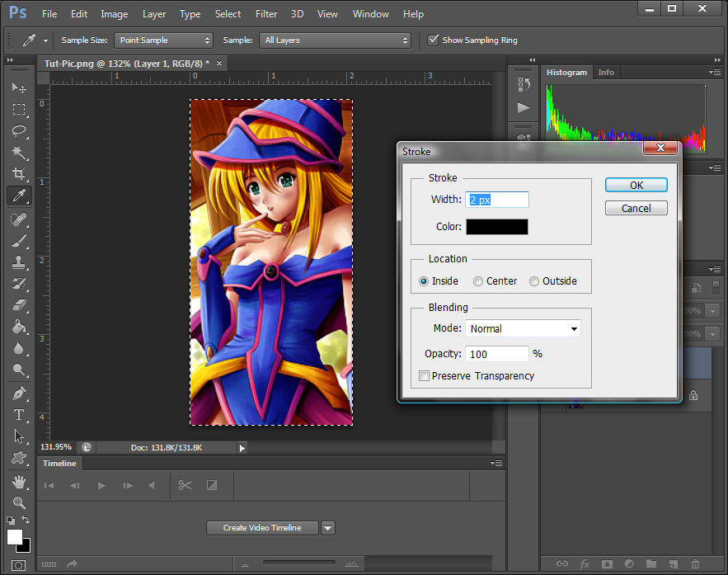Open the Sample All Layers dropdown
The image size is (728, 575).
tap(336, 40)
